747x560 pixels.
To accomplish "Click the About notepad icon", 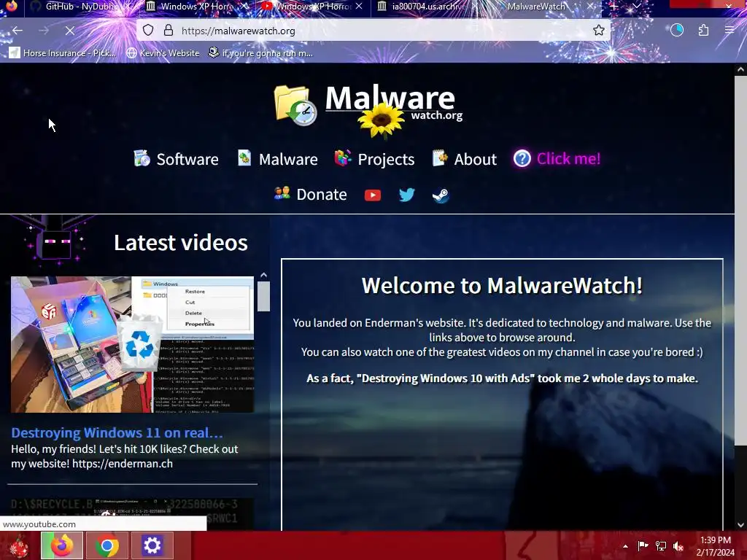I will [440, 157].
